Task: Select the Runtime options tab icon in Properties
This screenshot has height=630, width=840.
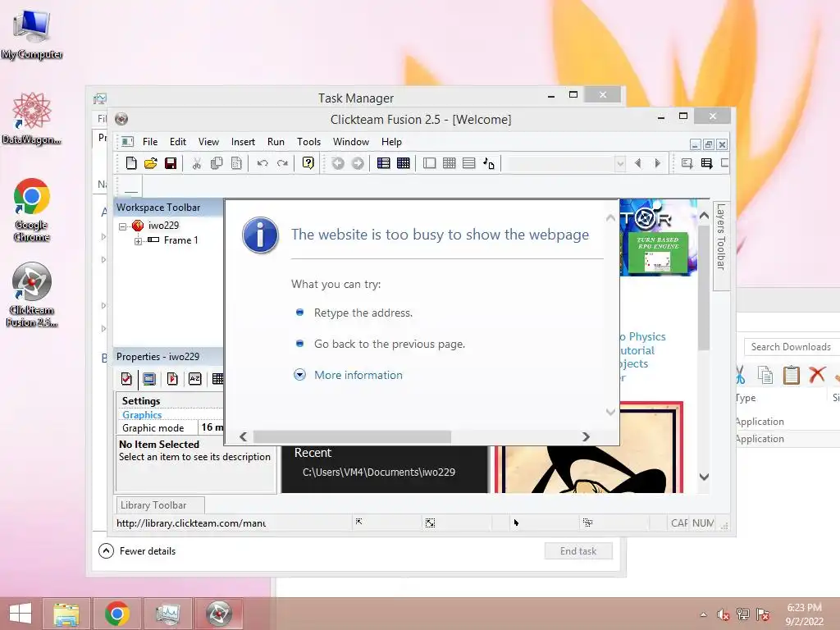Action: (x=172, y=379)
